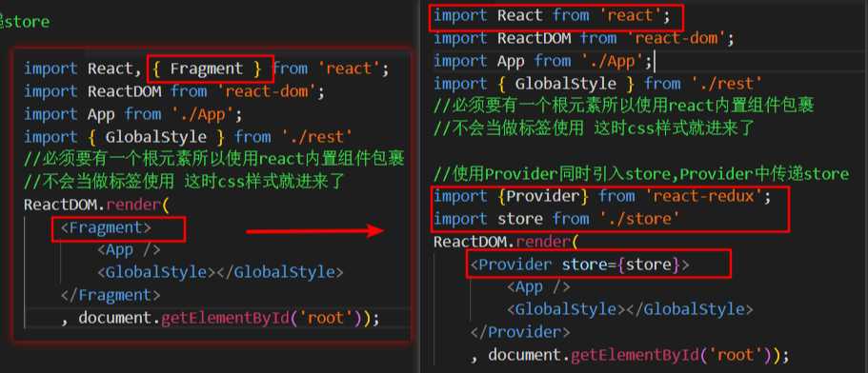The width and height of the screenshot is (868, 373).
Task: Click the 'import React, { Fragment }' line in left editor
Action: coord(207,69)
